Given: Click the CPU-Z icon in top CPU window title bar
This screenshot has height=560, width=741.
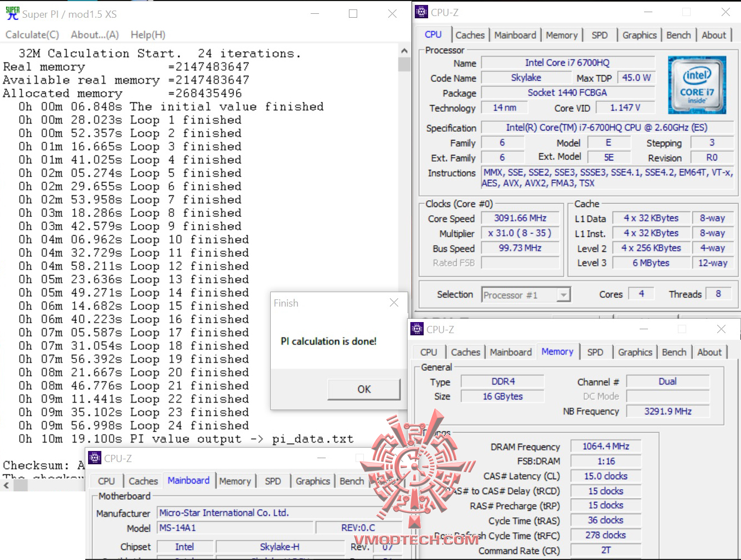Looking at the screenshot, I should point(421,12).
